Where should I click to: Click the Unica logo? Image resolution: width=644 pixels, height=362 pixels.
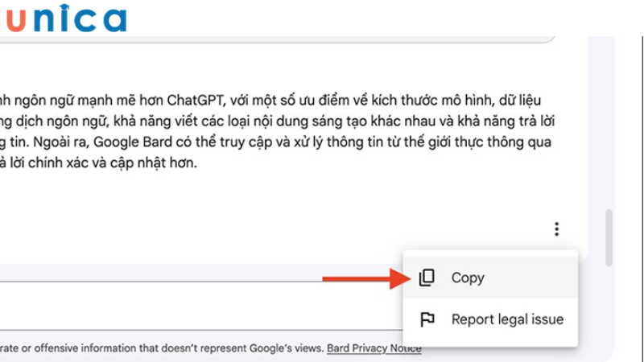click(64, 18)
